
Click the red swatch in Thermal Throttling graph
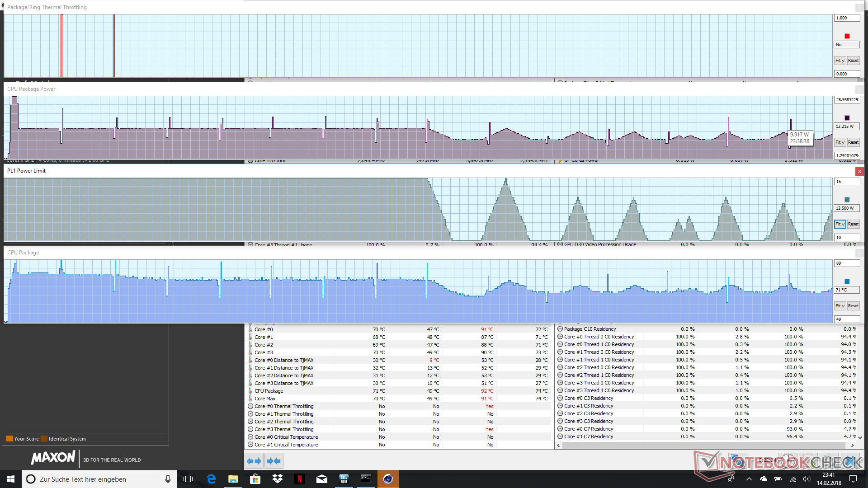(x=847, y=36)
